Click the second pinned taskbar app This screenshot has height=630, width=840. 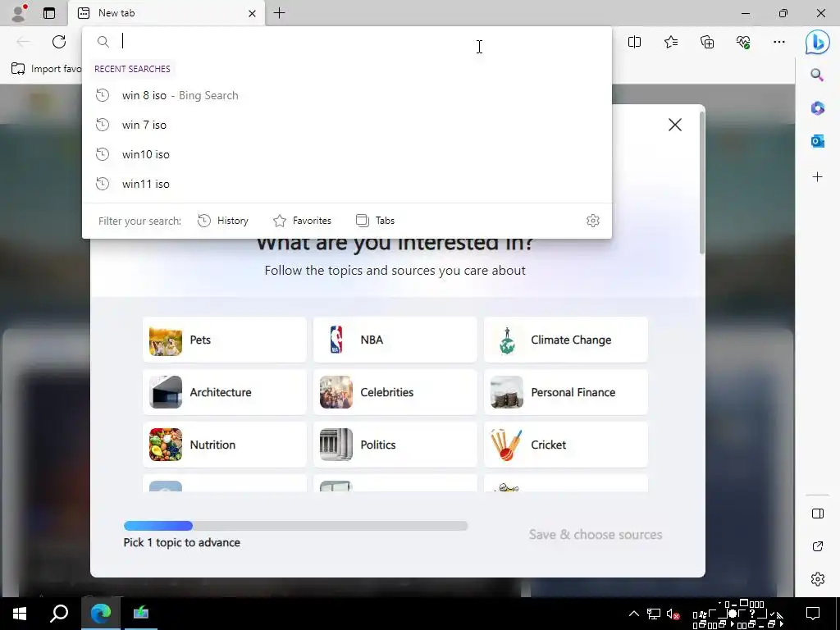coord(141,614)
